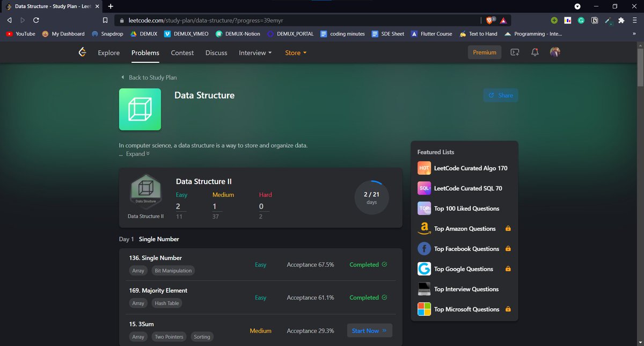Image resolution: width=644 pixels, height=346 pixels.
Task: Expand the study plan description
Action: click(138, 154)
